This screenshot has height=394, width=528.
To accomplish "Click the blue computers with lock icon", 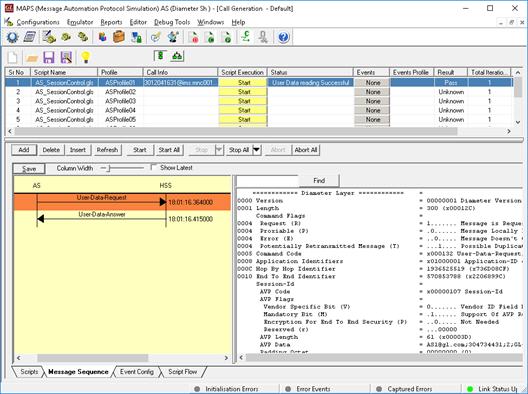I will tap(136, 37).
